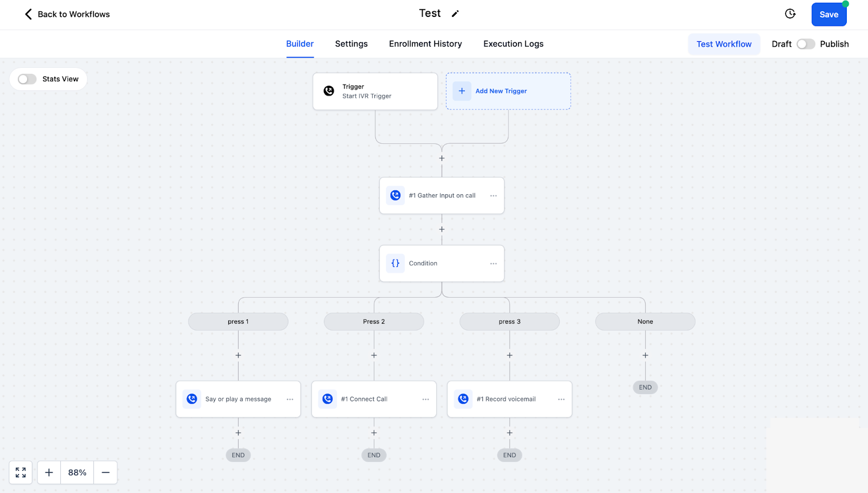Click the Say or play a message icon
868x493 pixels.
click(192, 399)
